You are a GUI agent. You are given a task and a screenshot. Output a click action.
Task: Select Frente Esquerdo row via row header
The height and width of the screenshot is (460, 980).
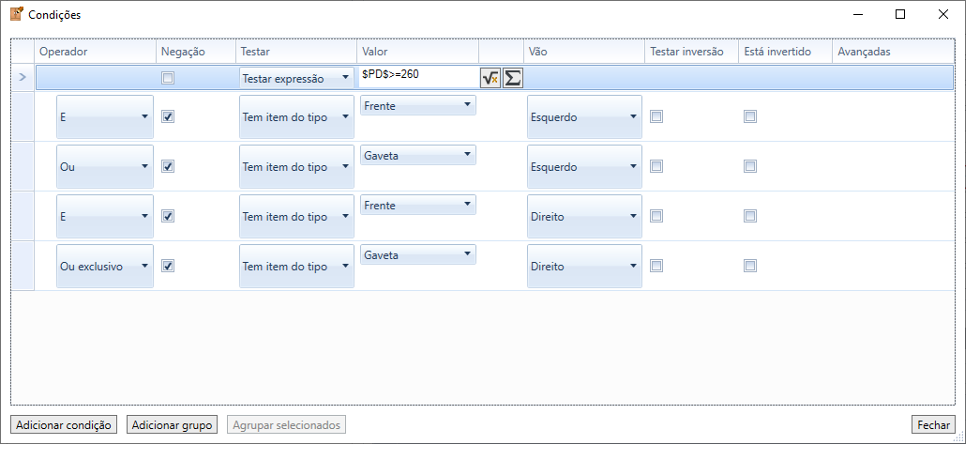pyautogui.click(x=23, y=116)
